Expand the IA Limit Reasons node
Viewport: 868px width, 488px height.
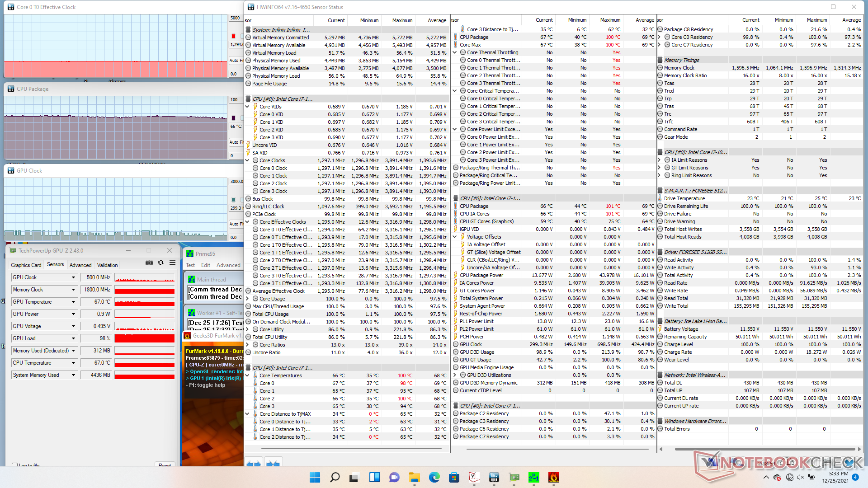point(659,160)
